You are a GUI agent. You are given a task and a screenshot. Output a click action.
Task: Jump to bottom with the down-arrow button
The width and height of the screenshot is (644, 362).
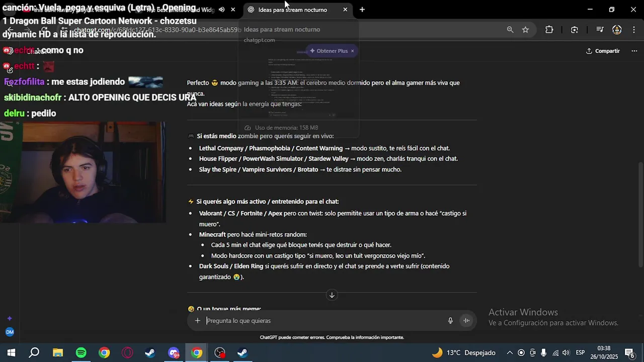point(332,295)
